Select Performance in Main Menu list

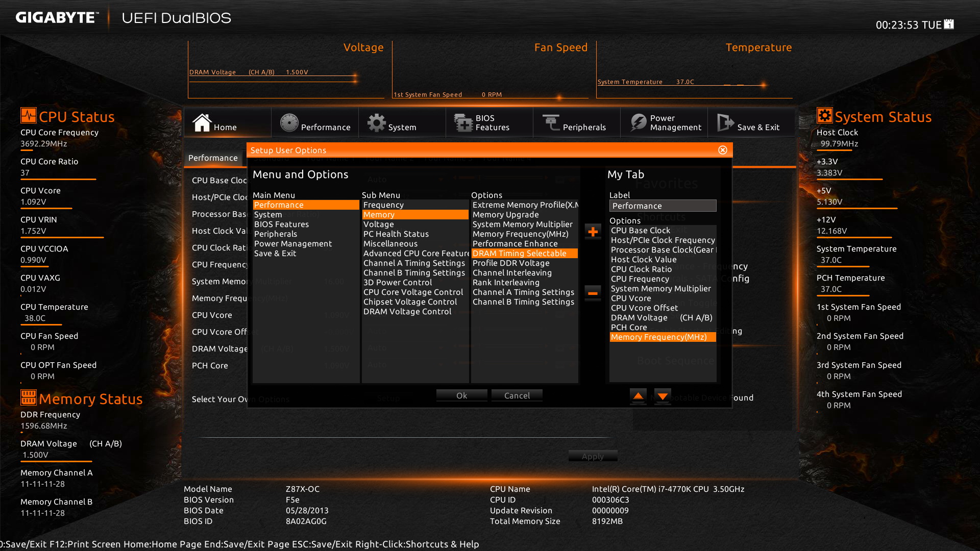point(306,205)
